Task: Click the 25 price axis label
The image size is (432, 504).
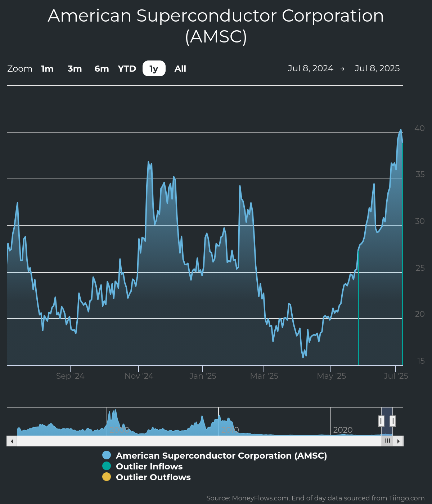Action: coord(420,268)
